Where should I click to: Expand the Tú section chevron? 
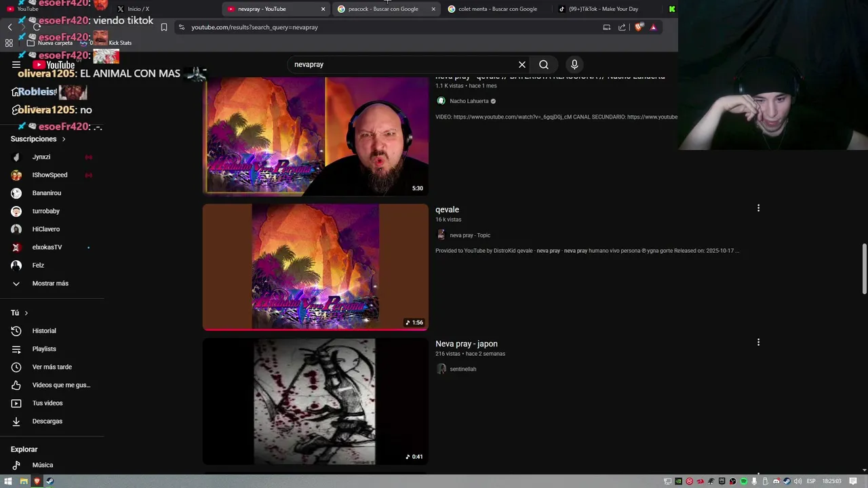pyautogui.click(x=26, y=313)
